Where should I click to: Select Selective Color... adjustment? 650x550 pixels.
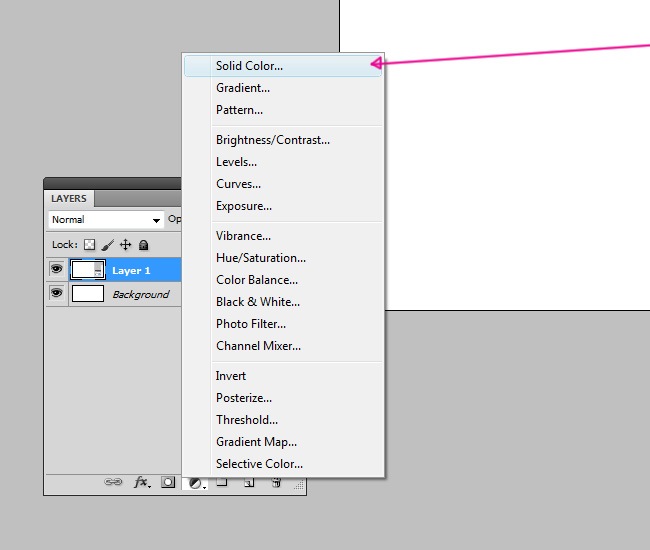coord(283,464)
